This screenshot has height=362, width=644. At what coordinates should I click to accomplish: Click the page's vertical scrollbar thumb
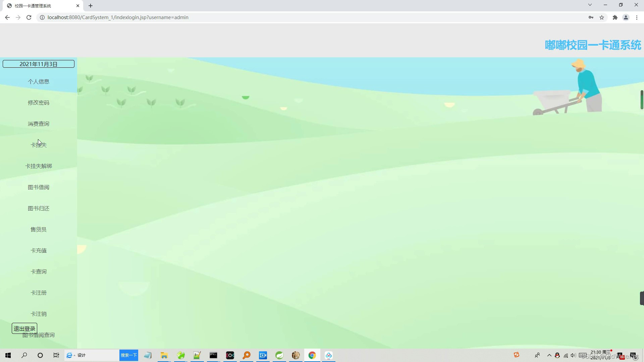coord(642,100)
